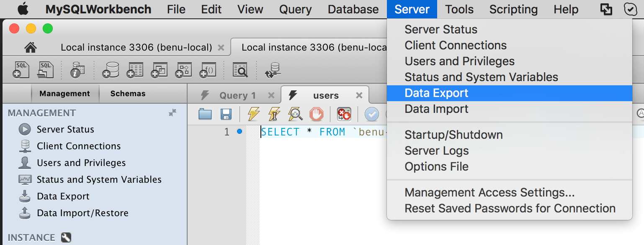
Task: Click the INSTANCE section wrench icon
Action: click(66, 237)
